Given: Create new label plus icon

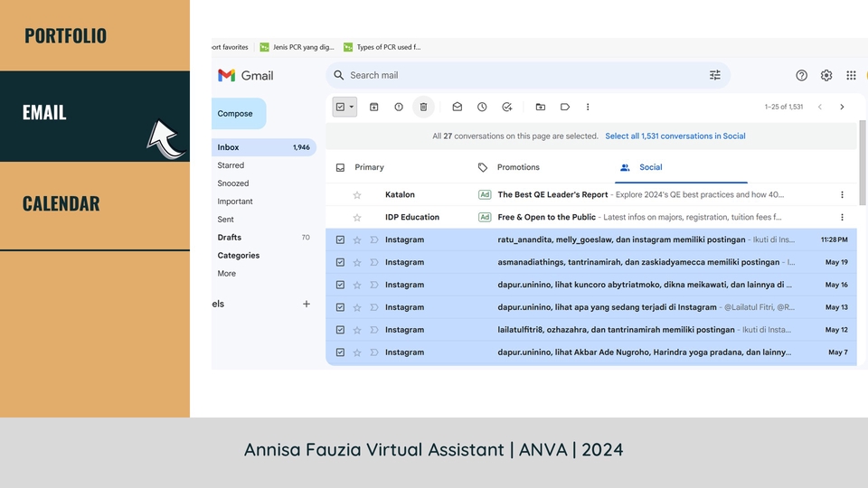Looking at the screenshot, I should click(307, 304).
